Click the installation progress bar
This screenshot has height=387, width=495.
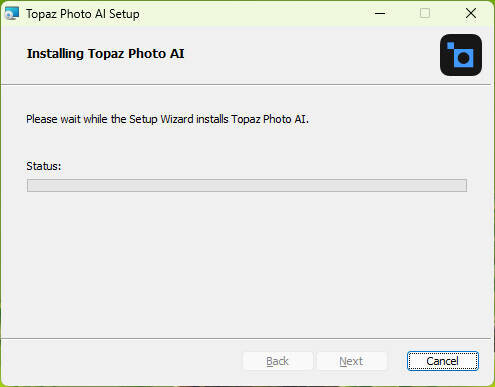(x=247, y=185)
